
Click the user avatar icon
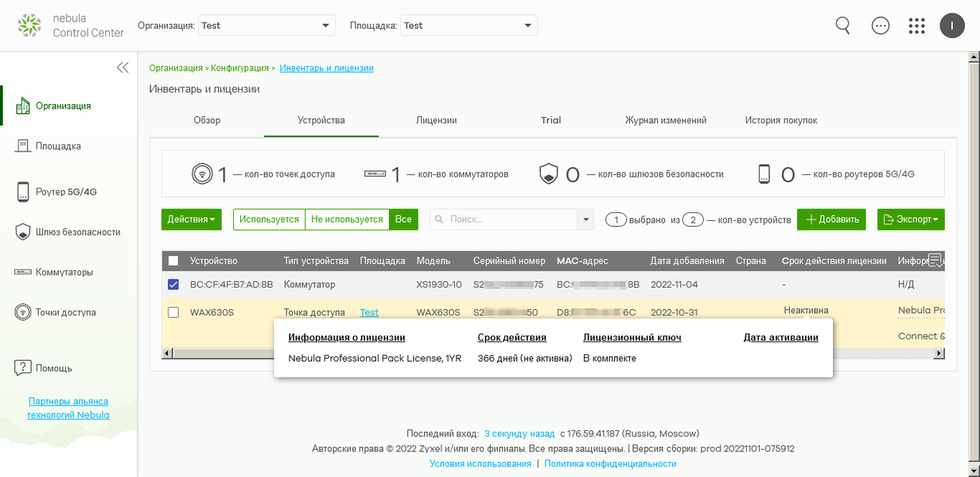[952, 25]
